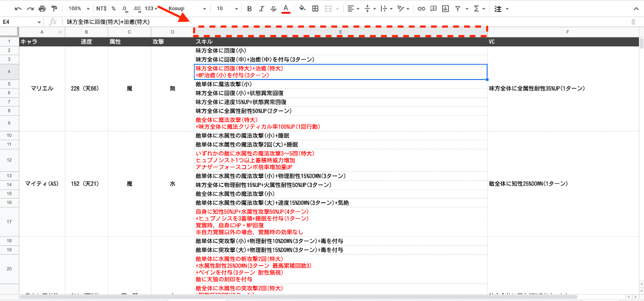Select column C header
This screenshot has width=644, height=301.
(x=129, y=32)
